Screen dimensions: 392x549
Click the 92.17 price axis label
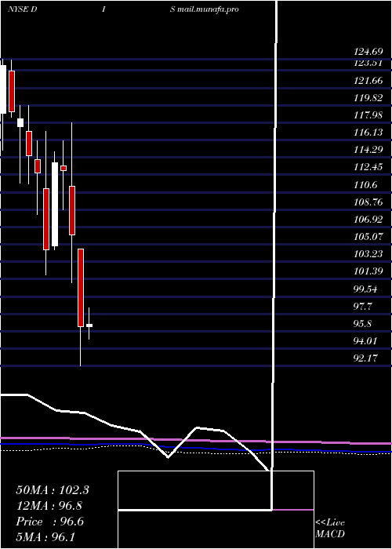click(366, 358)
